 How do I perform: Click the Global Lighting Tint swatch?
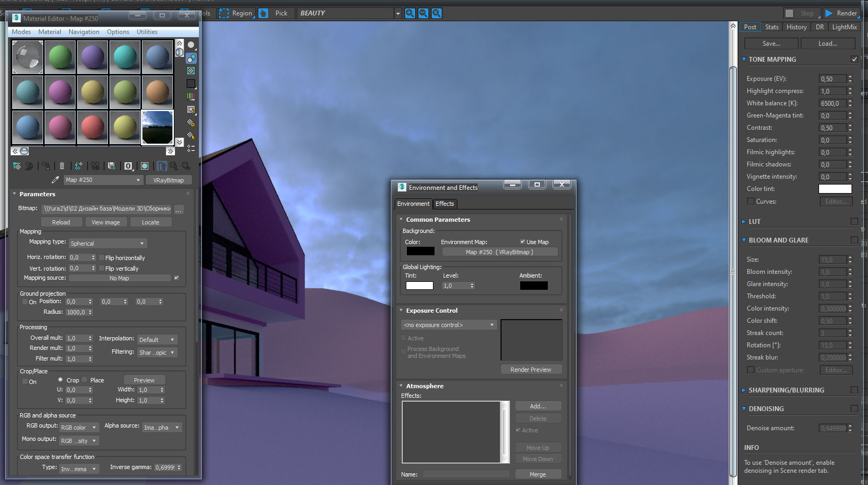point(419,286)
